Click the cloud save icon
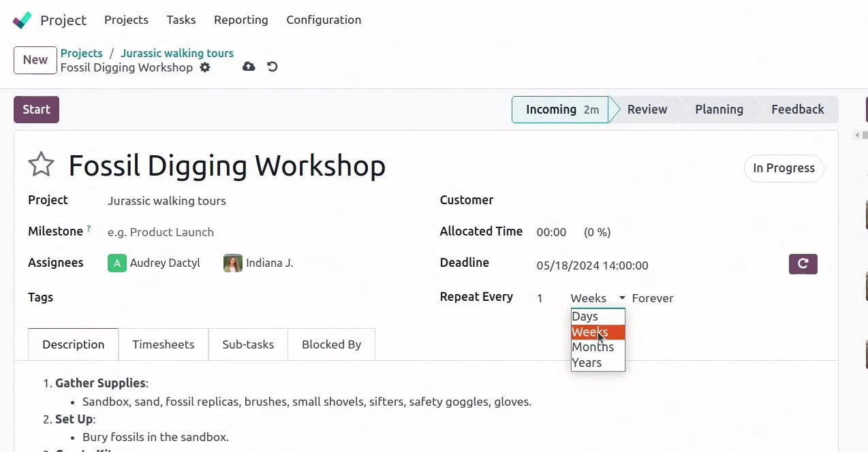The height and width of the screenshot is (452, 868). [x=249, y=67]
